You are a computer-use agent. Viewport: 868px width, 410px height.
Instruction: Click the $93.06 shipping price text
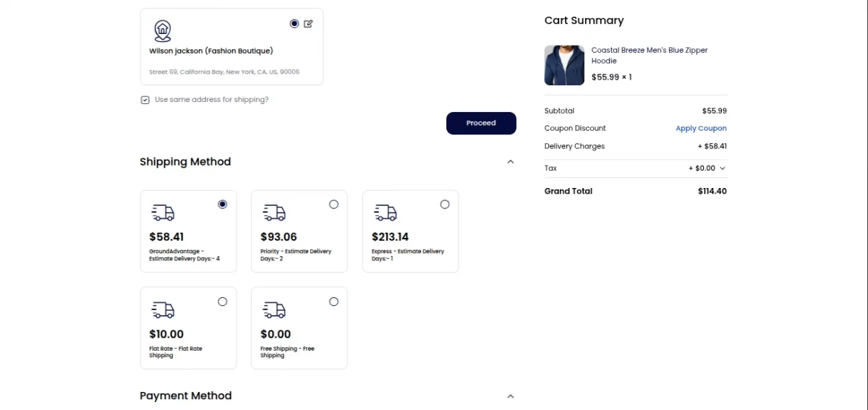tap(278, 237)
